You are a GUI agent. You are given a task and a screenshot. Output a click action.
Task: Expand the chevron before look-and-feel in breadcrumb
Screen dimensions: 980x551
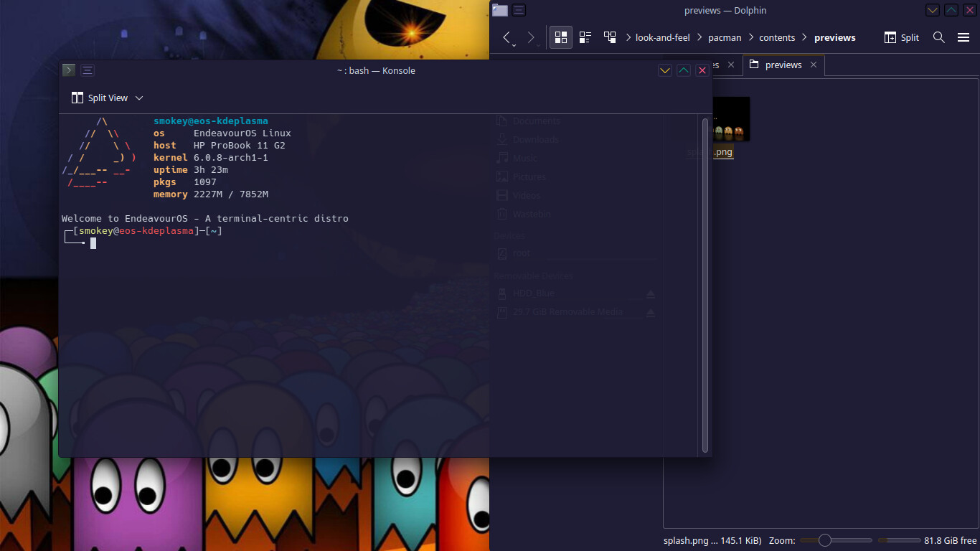(628, 37)
